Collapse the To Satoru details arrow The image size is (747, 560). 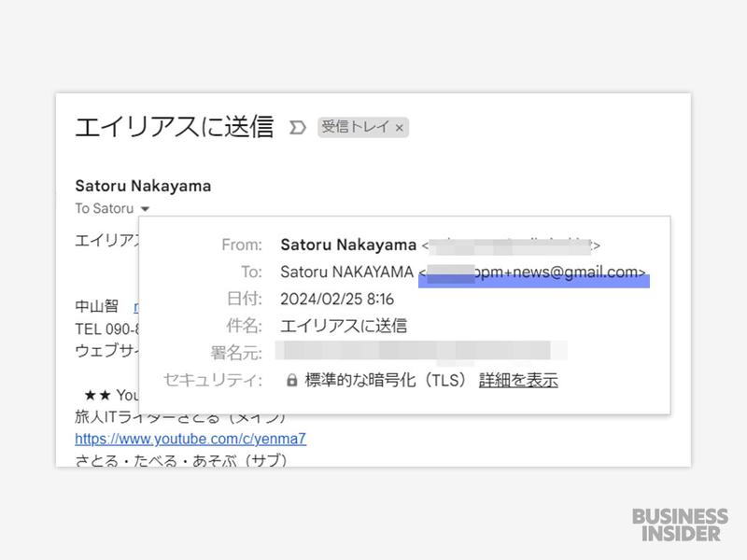146,208
